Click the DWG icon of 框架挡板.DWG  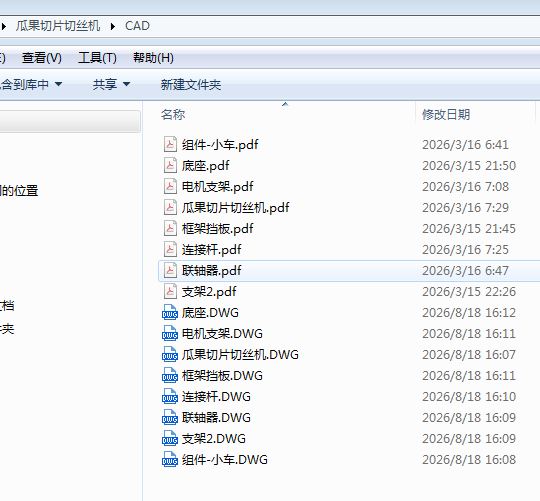170,376
